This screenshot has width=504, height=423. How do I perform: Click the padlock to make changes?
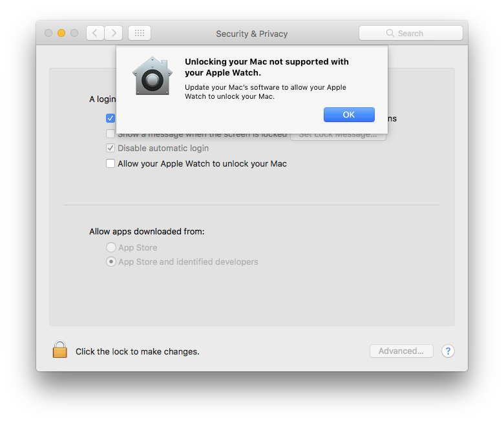(60, 349)
